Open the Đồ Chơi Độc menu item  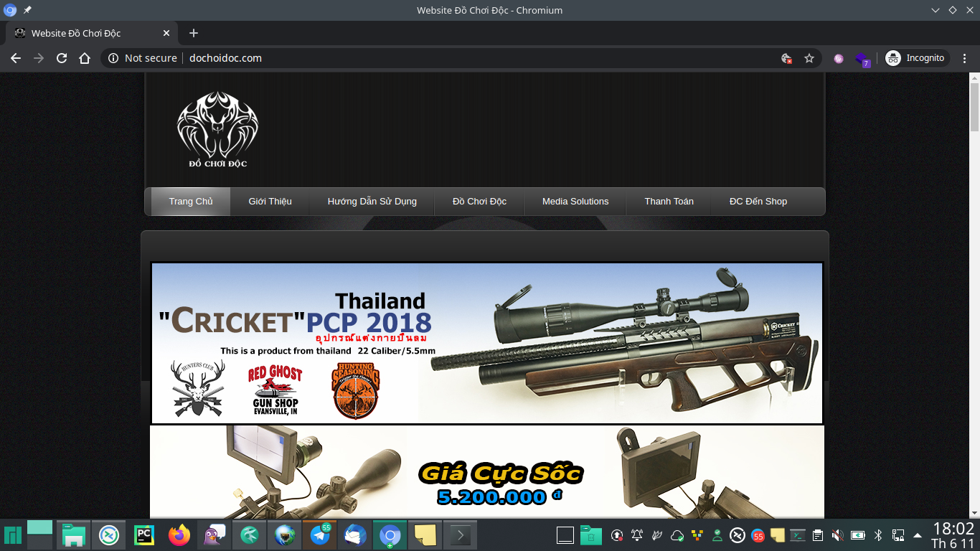point(479,202)
